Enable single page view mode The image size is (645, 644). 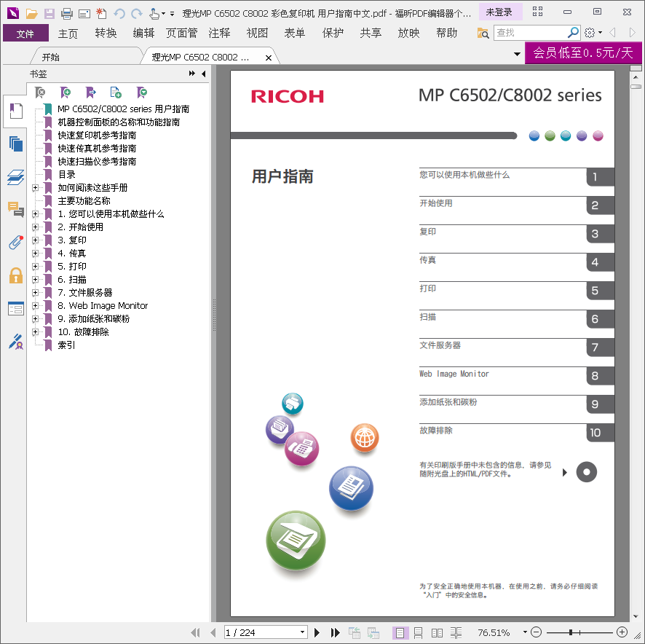point(400,632)
